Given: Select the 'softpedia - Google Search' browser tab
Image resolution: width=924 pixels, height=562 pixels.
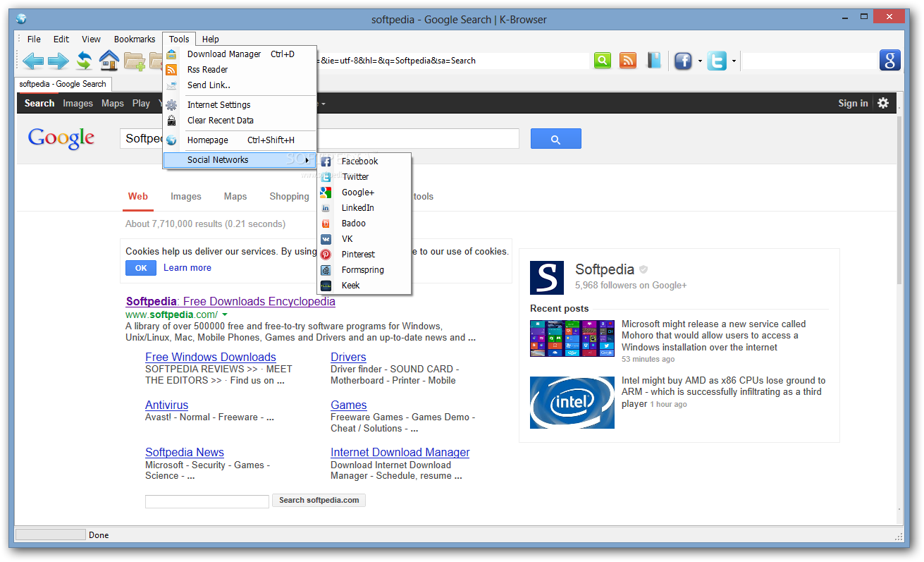Looking at the screenshot, I should pos(63,84).
